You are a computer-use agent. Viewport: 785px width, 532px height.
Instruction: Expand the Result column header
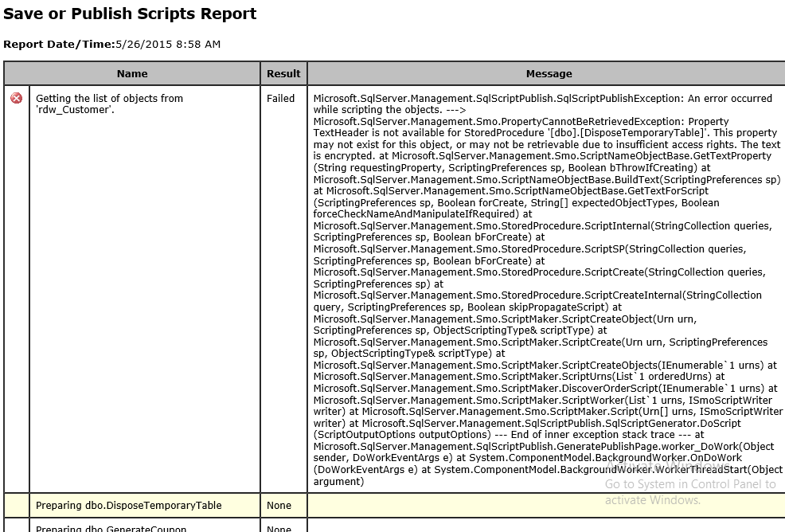283,73
